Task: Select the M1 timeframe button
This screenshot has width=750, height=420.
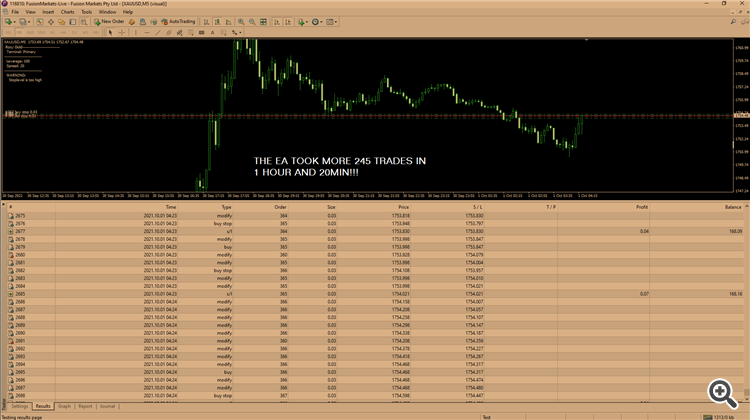Action: (9, 33)
